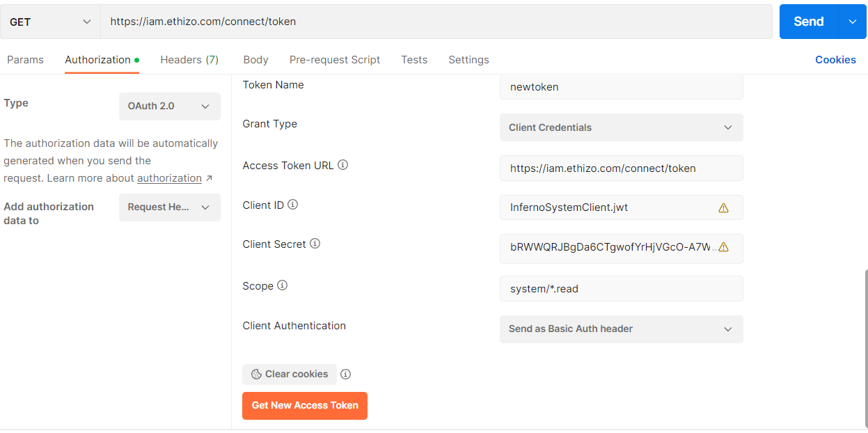Click the info icon next to Clear cookies
This screenshot has width=868, height=433.
[346, 374]
